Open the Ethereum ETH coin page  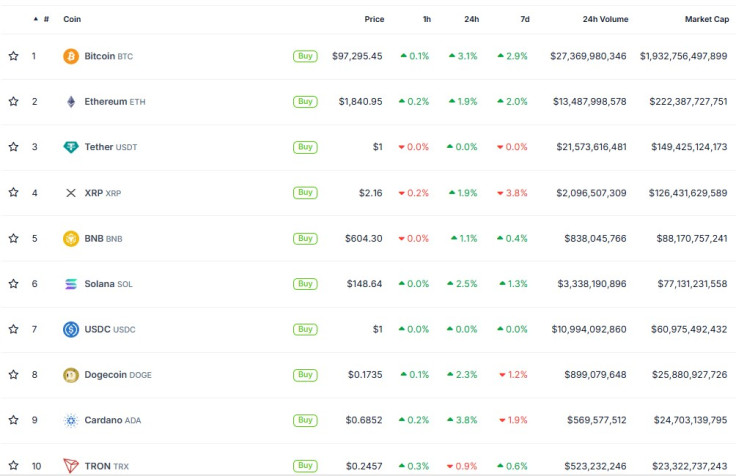tap(115, 102)
